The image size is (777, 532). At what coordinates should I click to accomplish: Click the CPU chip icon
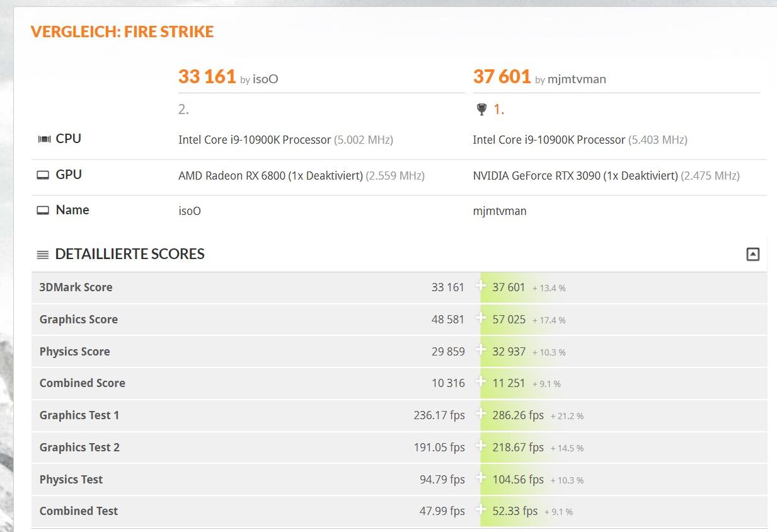(x=44, y=139)
